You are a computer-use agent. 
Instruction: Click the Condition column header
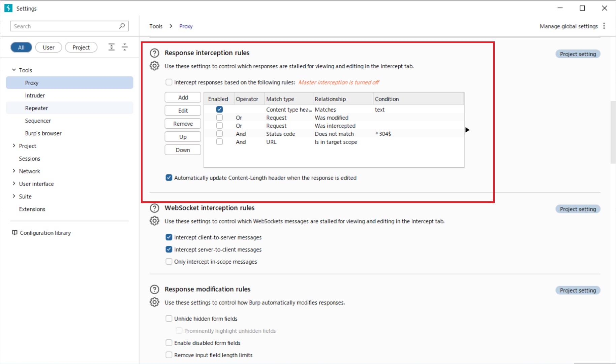419,99
